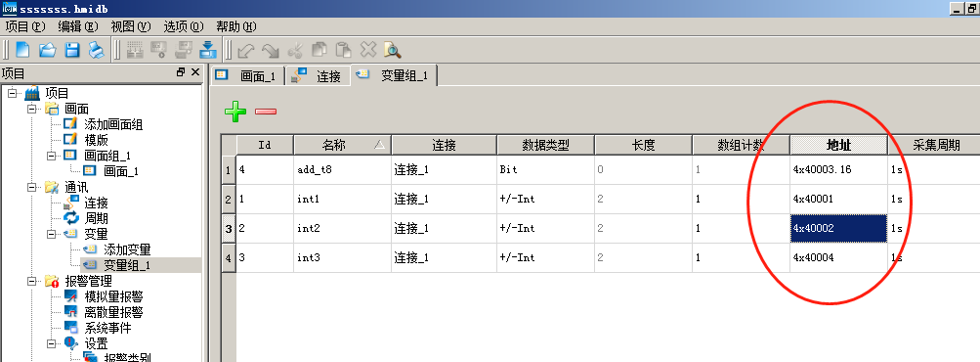This screenshot has height=362, width=980.
Task: Click the int1 name cell
Action: pos(343,199)
